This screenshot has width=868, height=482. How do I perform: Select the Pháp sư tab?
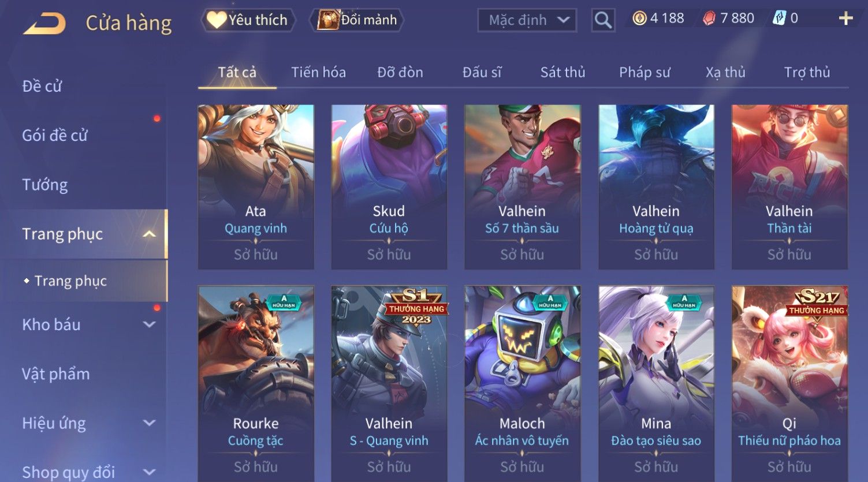click(x=645, y=72)
